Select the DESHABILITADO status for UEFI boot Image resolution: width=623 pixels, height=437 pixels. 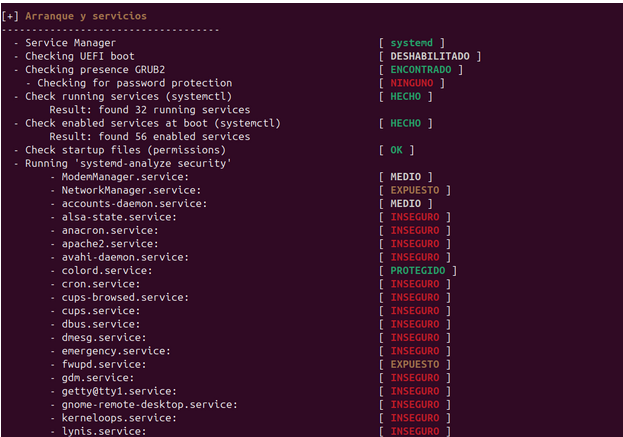pos(431,56)
